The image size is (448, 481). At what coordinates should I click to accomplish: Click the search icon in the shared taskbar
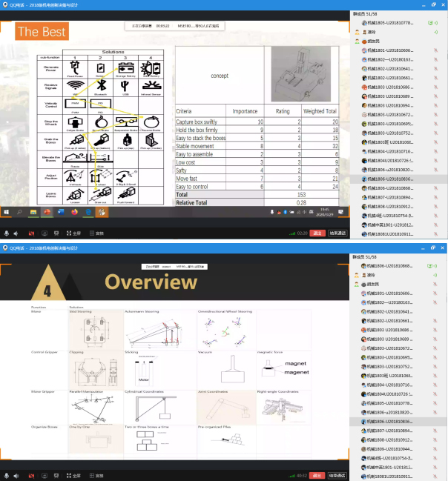(x=19, y=212)
